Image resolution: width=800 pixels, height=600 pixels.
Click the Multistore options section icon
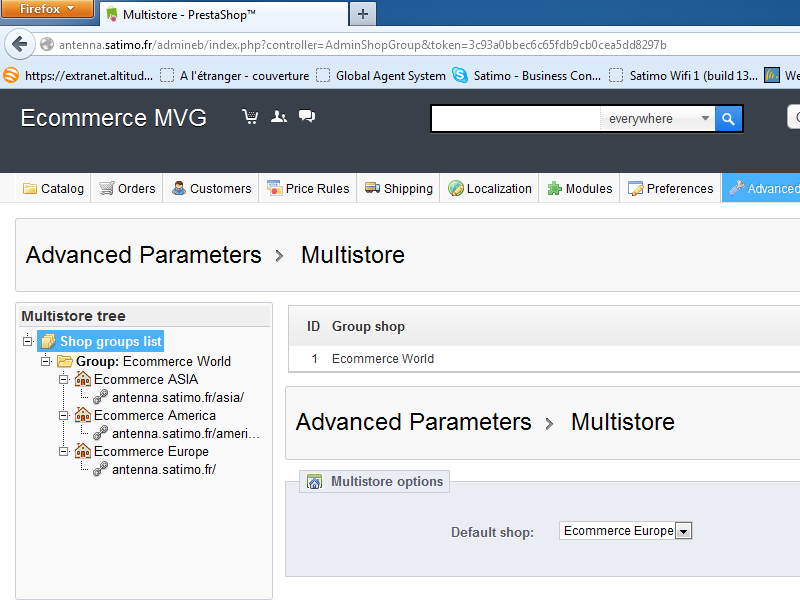coord(314,482)
